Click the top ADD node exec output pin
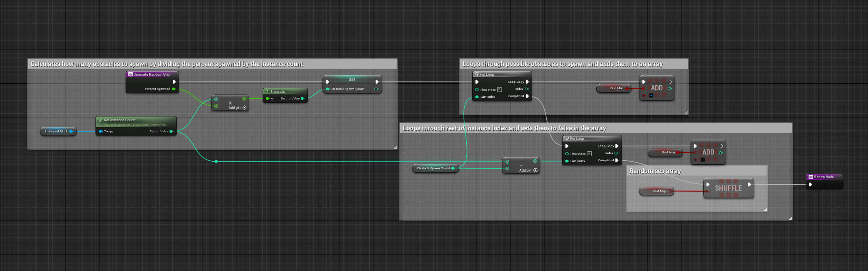 670,82
